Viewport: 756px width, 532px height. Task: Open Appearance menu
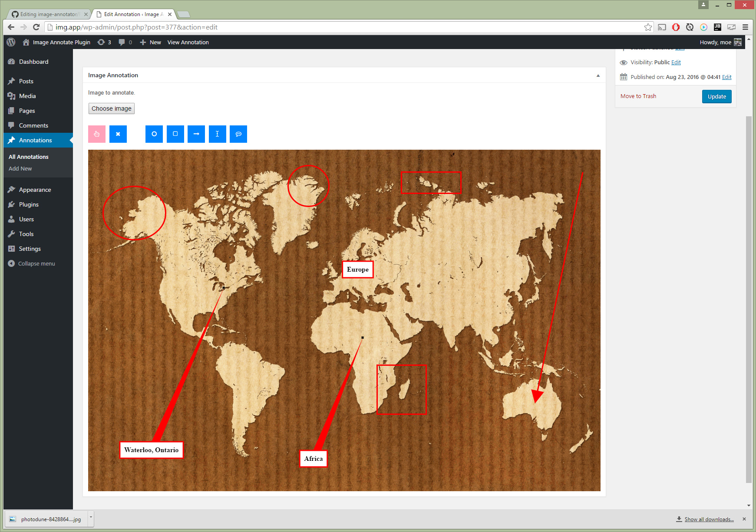click(35, 190)
